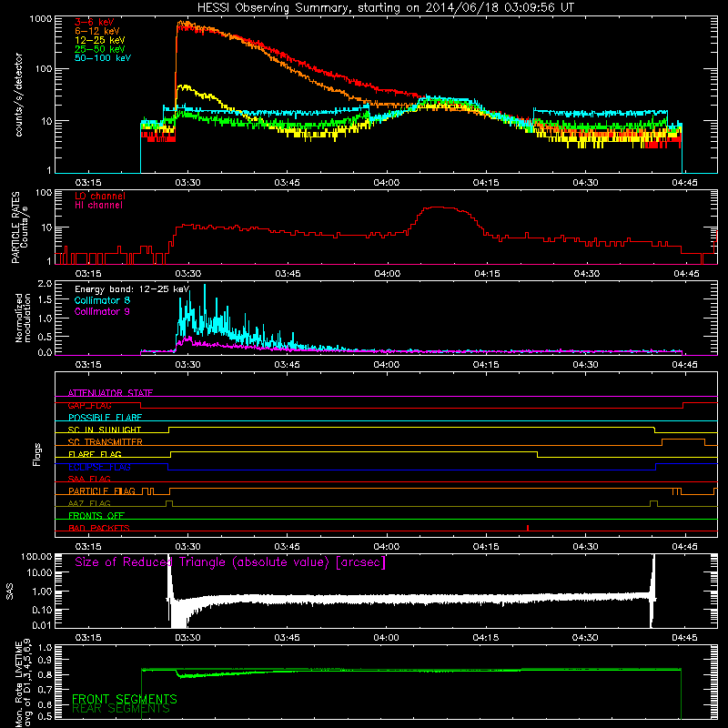This screenshot has width=728, height=728.
Task: Click the SAA_FLAG label
Action: coord(89,479)
